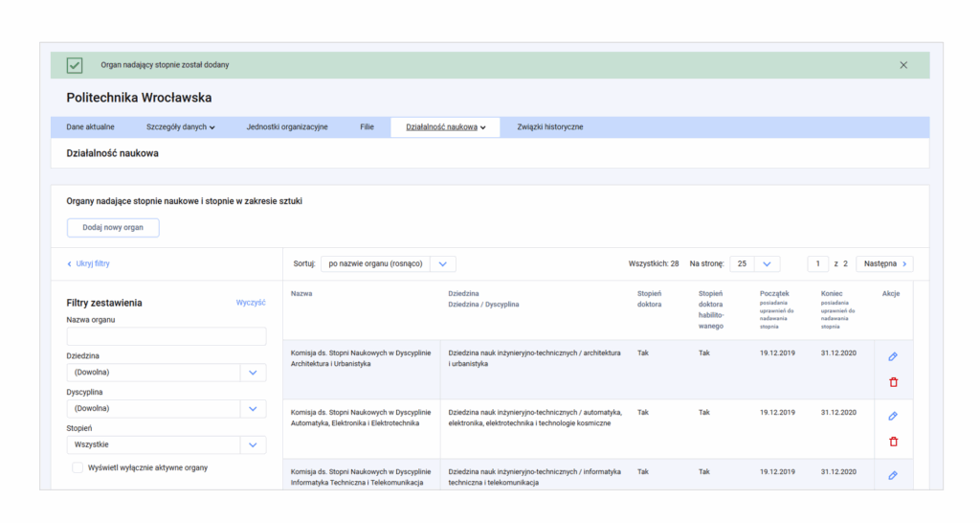Expand the 'Działalność naukowa' tab menu
This screenshot has height=523, width=980.
(x=446, y=127)
